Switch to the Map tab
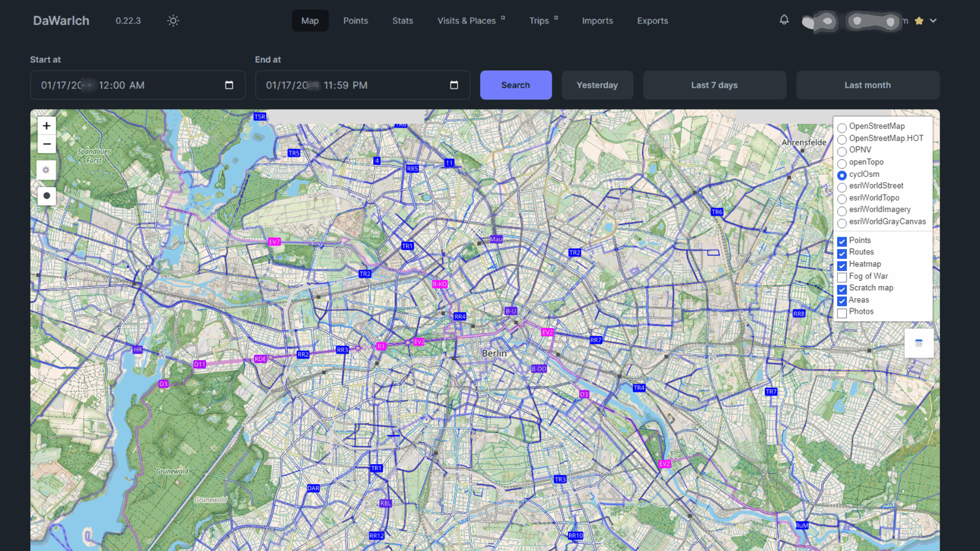The width and height of the screenshot is (980, 551). 310,21
